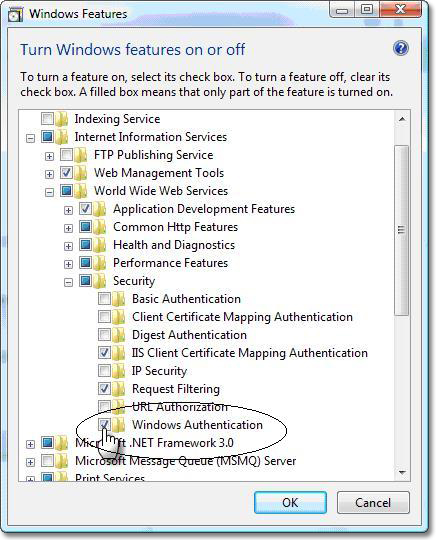Collapse the Internet Information Services node
Screen dimensions: 436x540
coord(30,139)
